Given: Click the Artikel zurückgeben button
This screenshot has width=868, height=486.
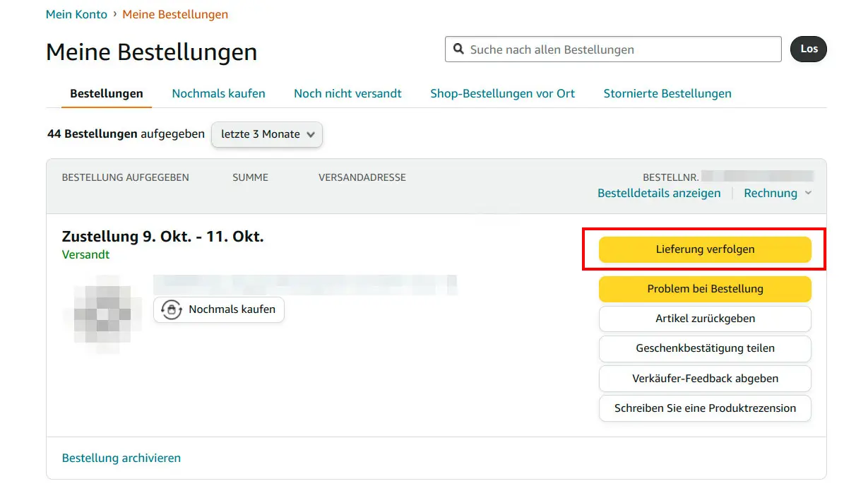Looking at the screenshot, I should click(x=705, y=319).
